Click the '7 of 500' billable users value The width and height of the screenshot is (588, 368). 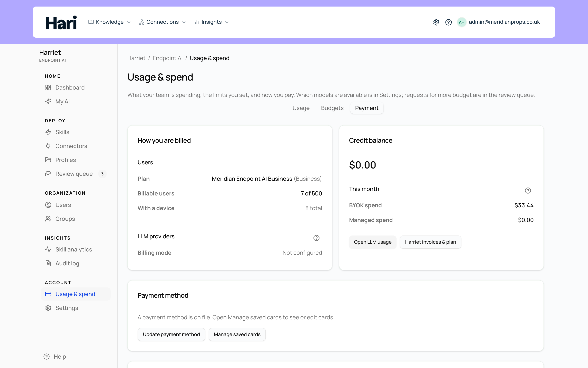[x=312, y=193]
